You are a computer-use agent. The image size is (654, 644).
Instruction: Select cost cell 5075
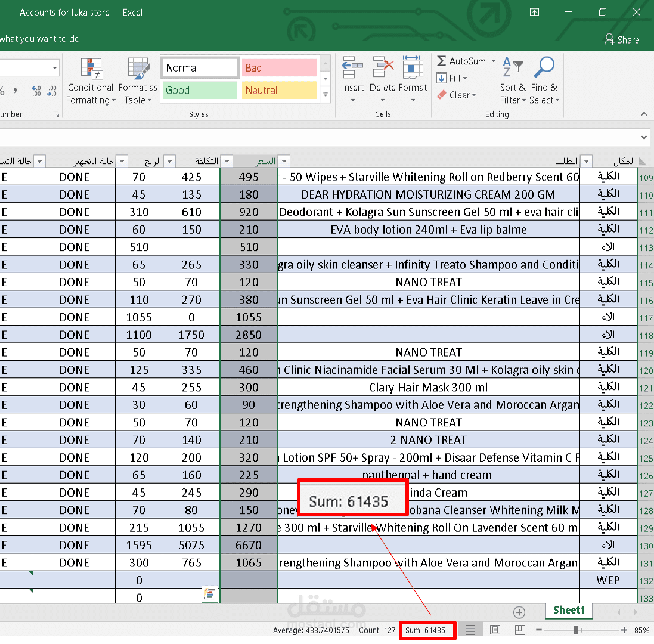[191, 545]
